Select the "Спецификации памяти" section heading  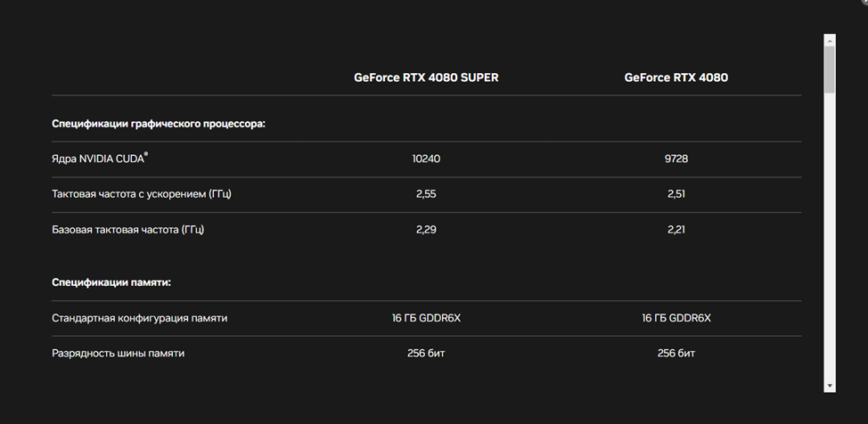tap(111, 282)
